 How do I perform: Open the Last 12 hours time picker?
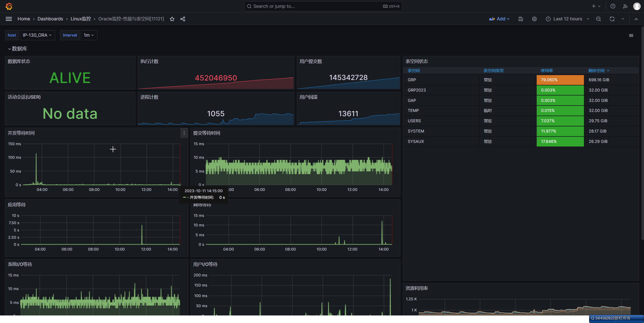[x=568, y=19]
